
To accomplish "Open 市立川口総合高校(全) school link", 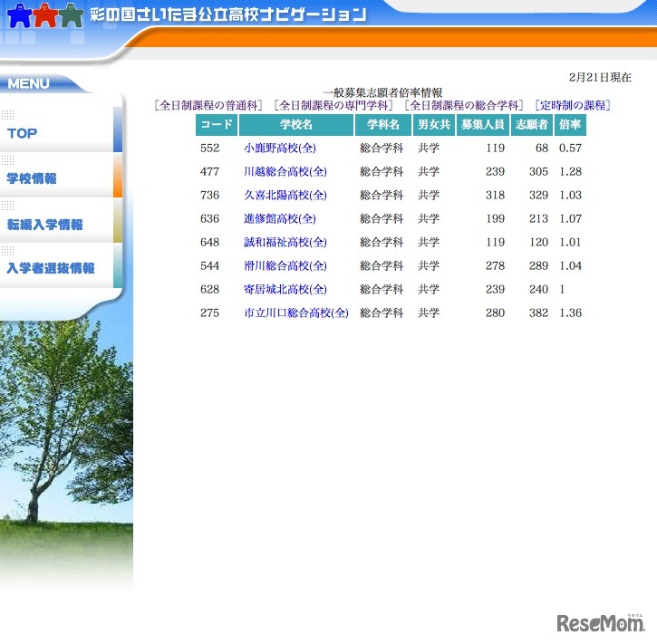I will (296, 312).
